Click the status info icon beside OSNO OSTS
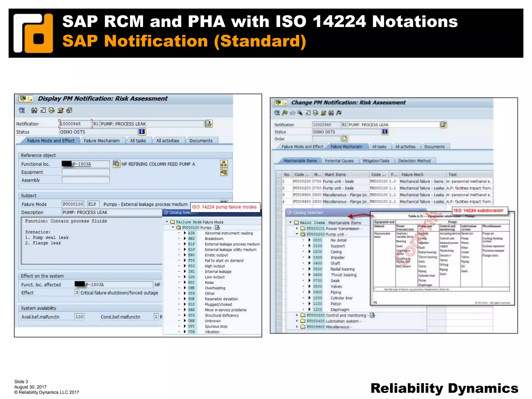532x399 pixels. pos(142,132)
